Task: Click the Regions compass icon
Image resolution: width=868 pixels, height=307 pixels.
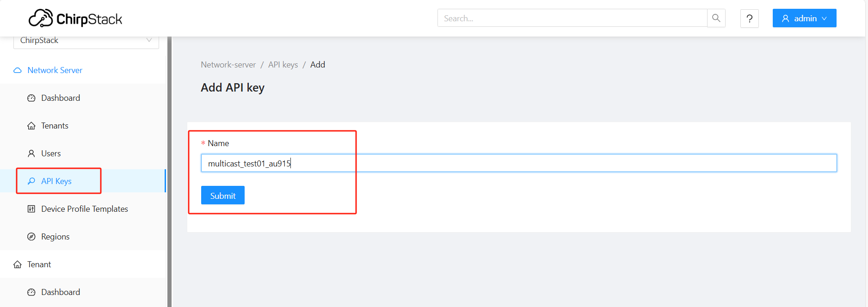Action: [x=31, y=237]
